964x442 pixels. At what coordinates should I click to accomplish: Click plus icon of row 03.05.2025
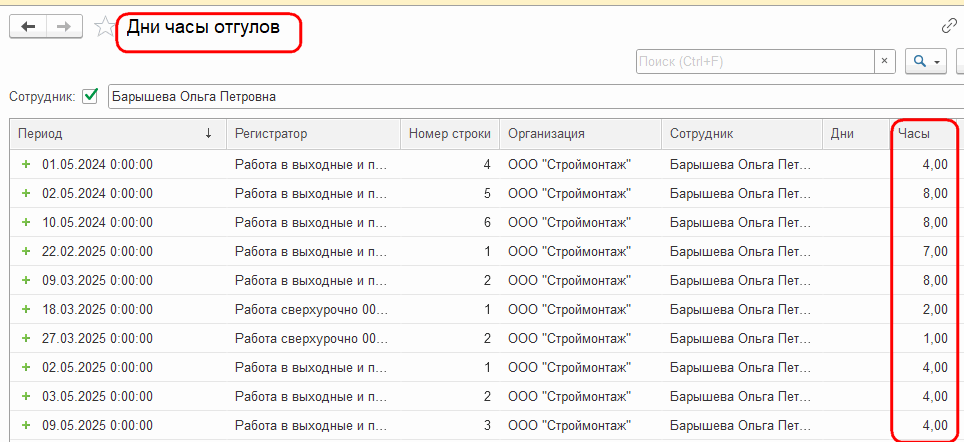26,396
